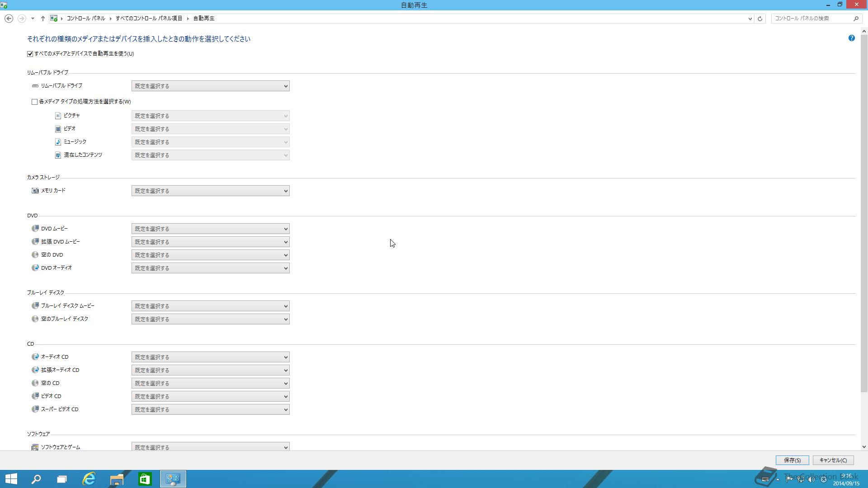
Task: Click すべてのコントロール パネル項目 breadcrumb
Action: point(149,19)
